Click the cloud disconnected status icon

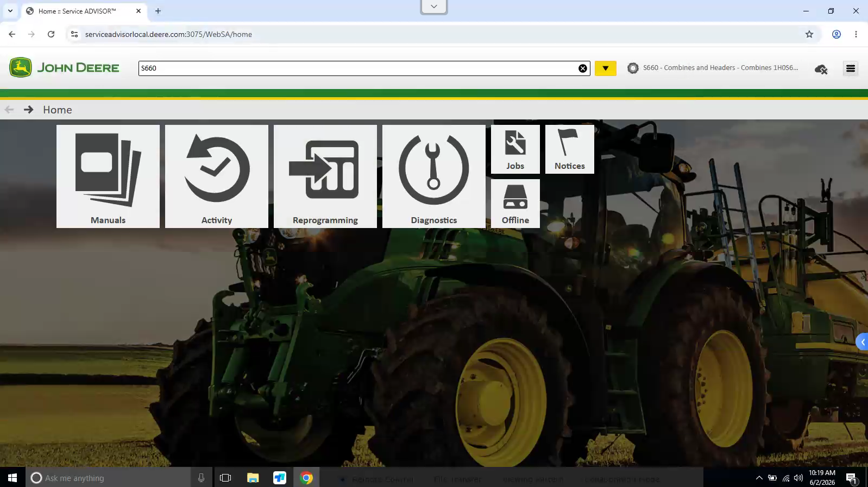pos(821,69)
